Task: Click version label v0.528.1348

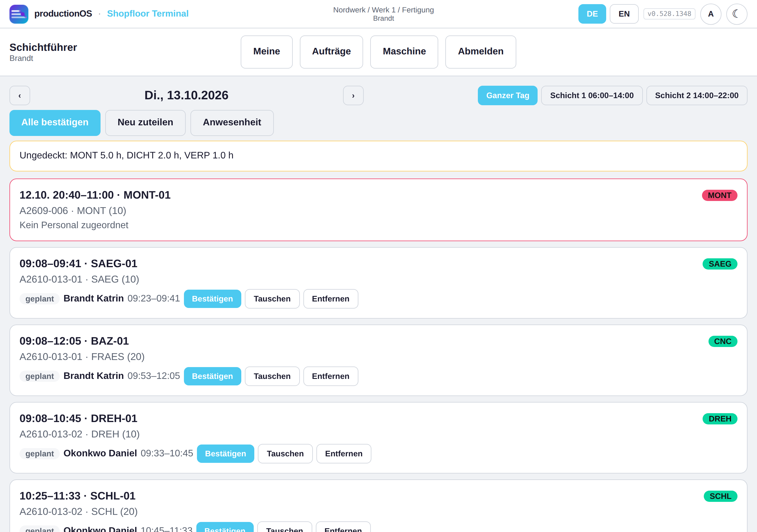Action: click(669, 14)
